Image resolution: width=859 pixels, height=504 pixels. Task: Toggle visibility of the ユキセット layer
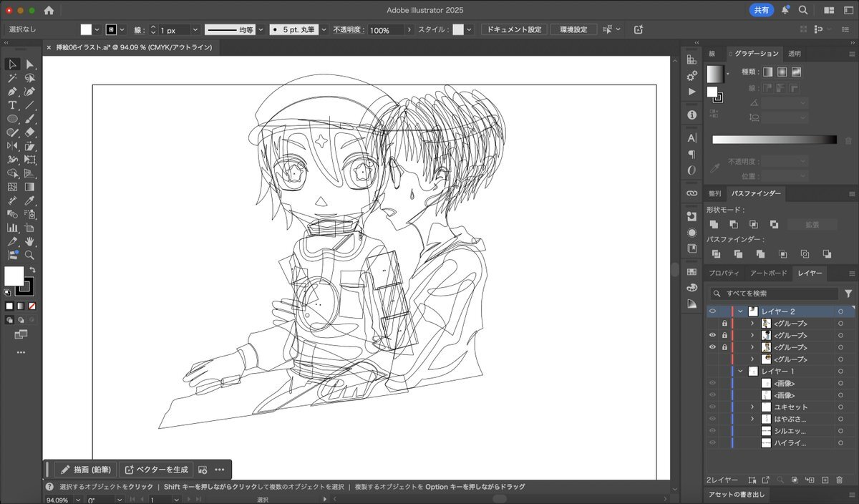(712, 407)
